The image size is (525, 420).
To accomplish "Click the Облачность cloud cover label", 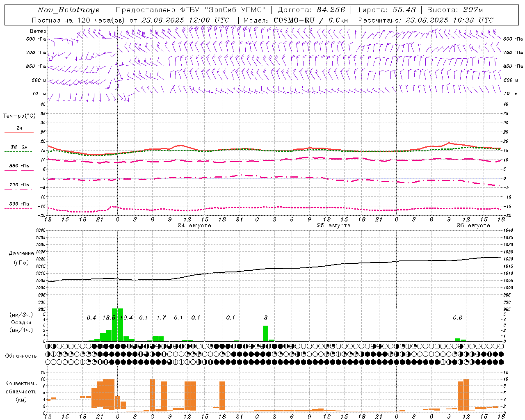I will click(21, 356).
